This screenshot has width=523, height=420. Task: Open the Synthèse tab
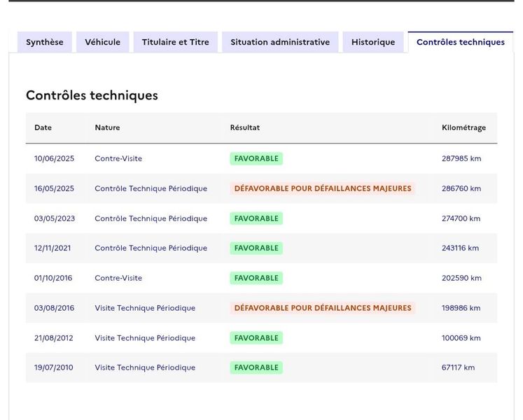click(x=44, y=42)
